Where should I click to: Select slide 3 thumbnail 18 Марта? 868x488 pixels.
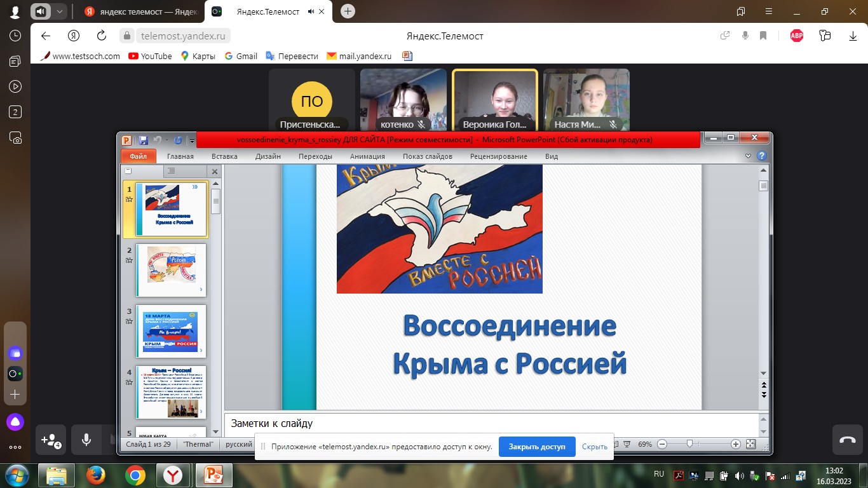point(171,331)
